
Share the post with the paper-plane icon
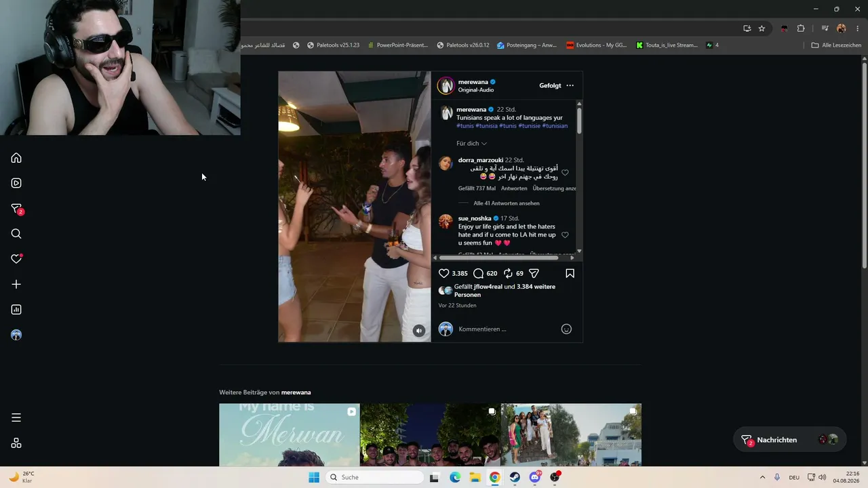tap(534, 273)
